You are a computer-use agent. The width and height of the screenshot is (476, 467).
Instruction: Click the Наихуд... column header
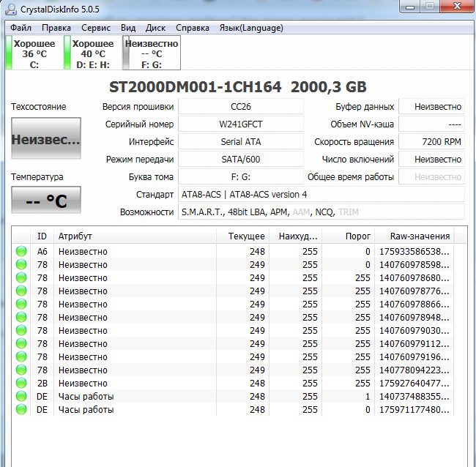point(295,236)
